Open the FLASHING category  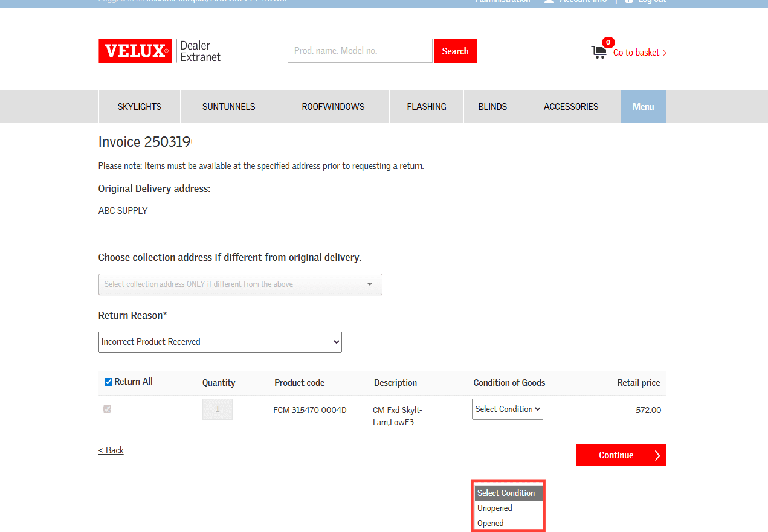point(427,107)
